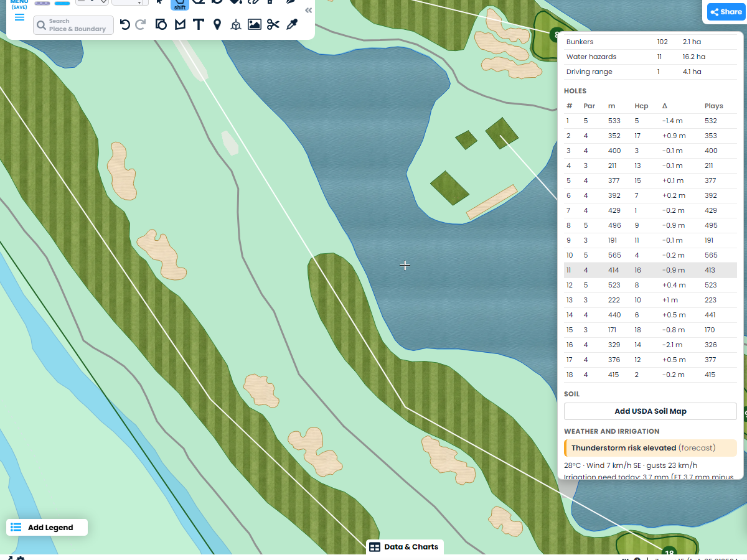Click the HOLES section heading
Screen dimensions: 747x560
point(575,91)
